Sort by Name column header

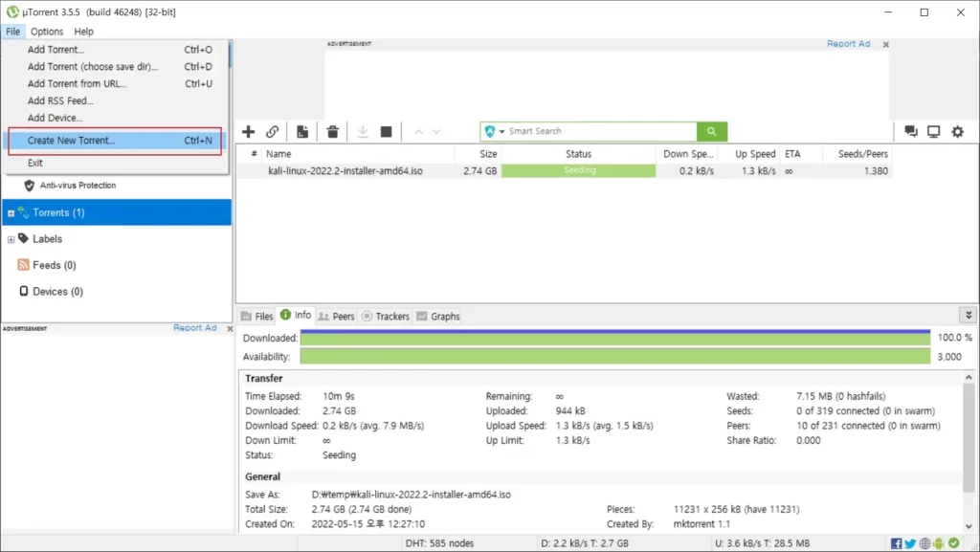point(358,154)
